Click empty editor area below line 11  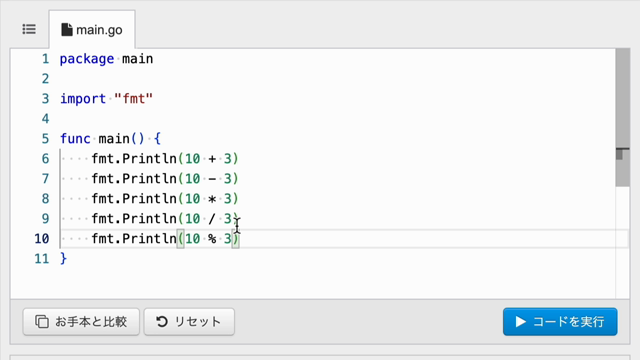pos(313,282)
